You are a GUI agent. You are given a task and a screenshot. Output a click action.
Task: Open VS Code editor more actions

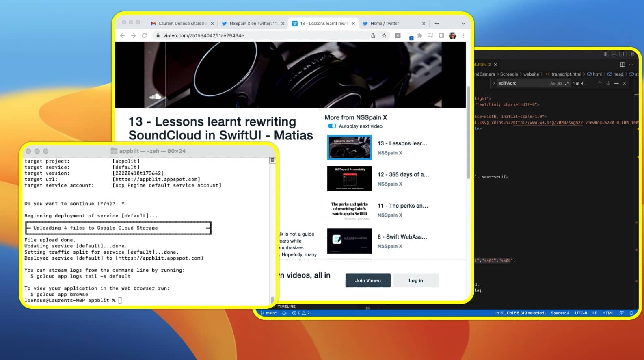coord(631,64)
